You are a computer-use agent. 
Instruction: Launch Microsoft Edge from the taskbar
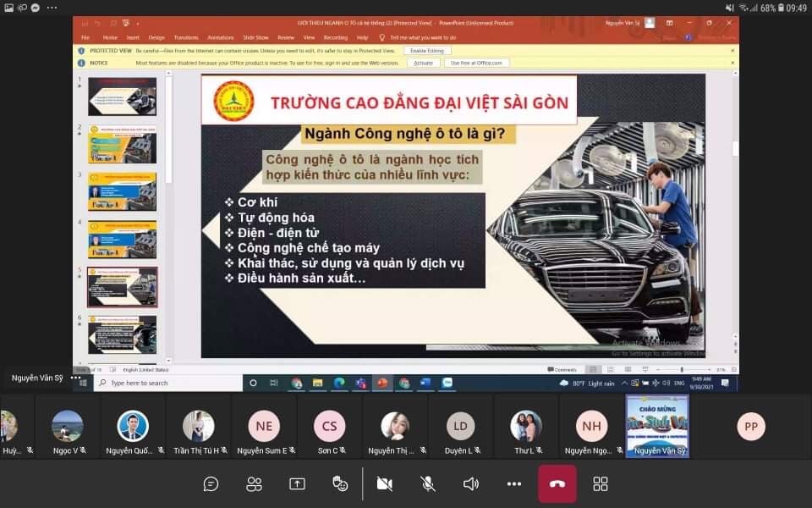tap(339, 383)
